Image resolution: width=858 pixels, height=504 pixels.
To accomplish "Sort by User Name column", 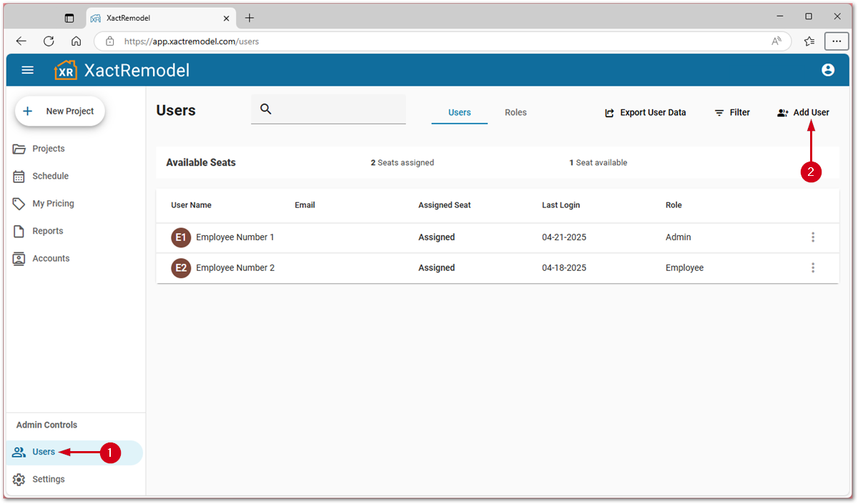I will point(191,205).
